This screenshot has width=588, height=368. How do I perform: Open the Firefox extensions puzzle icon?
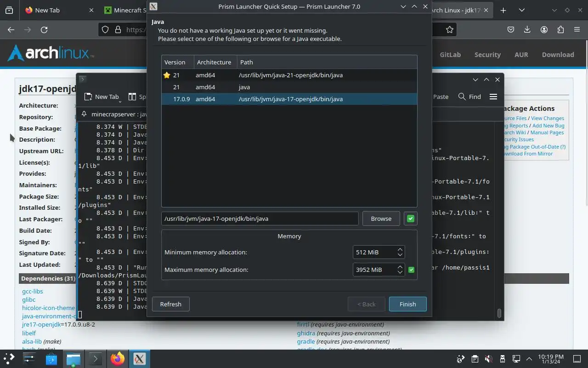(560, 29)
